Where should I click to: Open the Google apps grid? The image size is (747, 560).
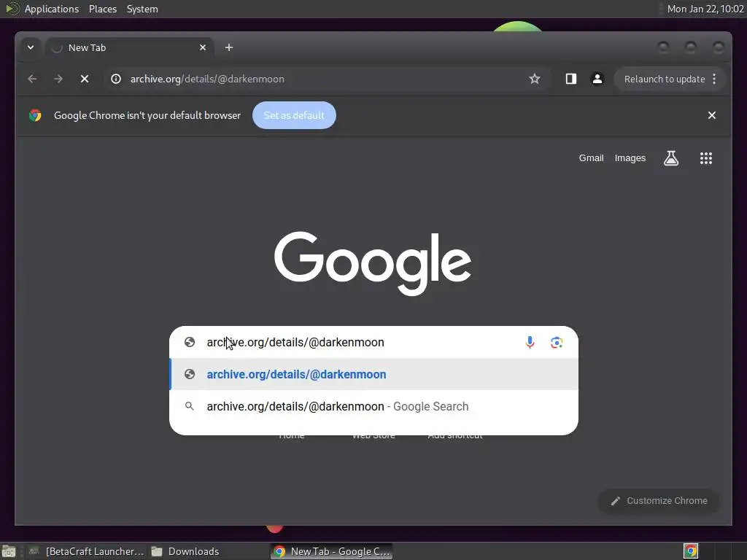point(706,158)
